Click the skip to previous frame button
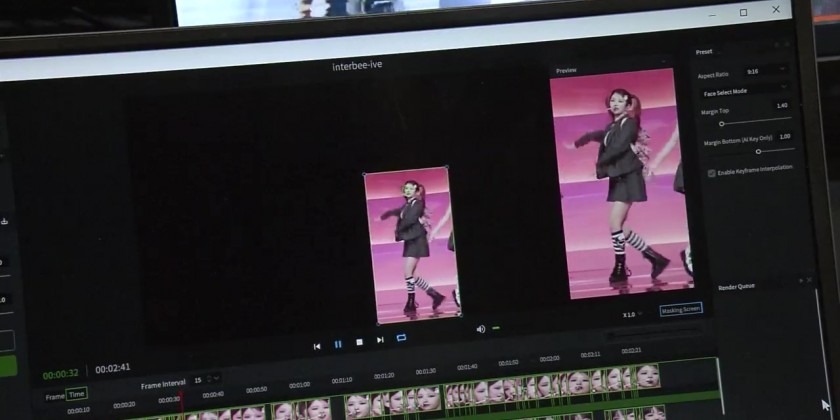Image resolution: width=840 pixels, height=420 pixels. [317, 346]
